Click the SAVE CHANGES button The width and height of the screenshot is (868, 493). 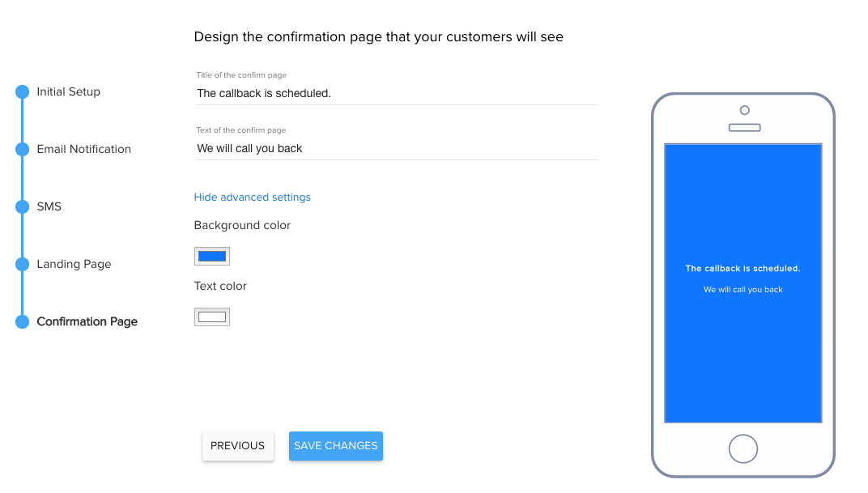pos(336,446)
